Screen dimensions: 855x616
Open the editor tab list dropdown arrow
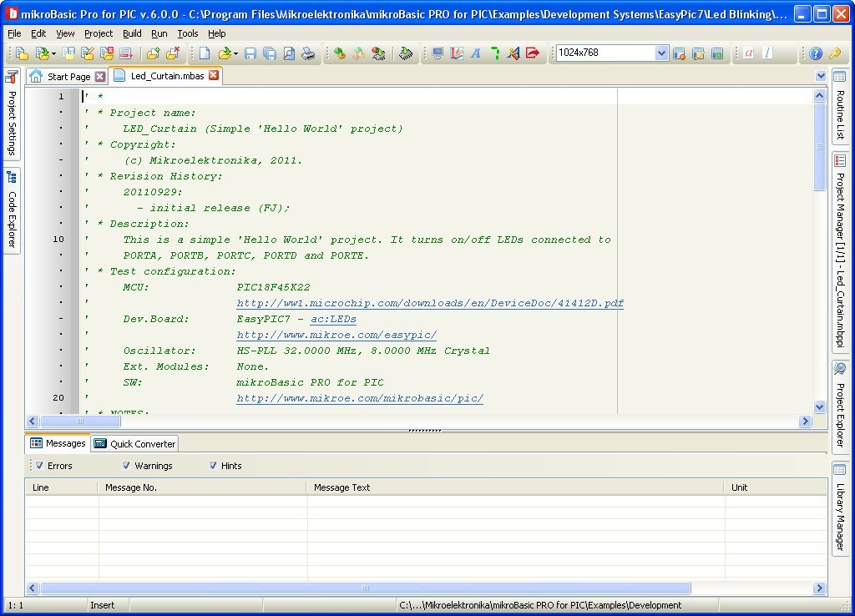point(821,76)
